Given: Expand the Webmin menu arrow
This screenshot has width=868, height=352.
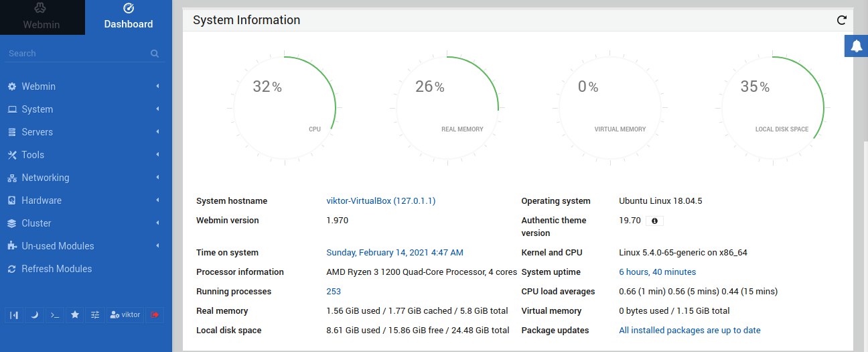Looking at the screenshot, I should pos(157,86).
